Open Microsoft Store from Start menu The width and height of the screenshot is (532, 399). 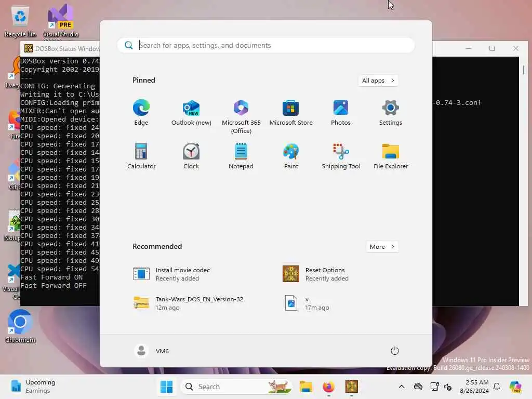coord(291,113)
